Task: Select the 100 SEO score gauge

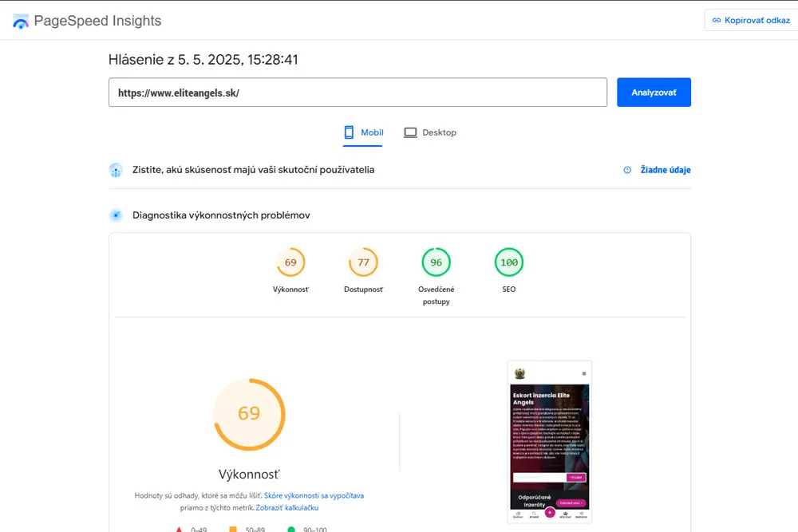Action: [x=509, y=262]
